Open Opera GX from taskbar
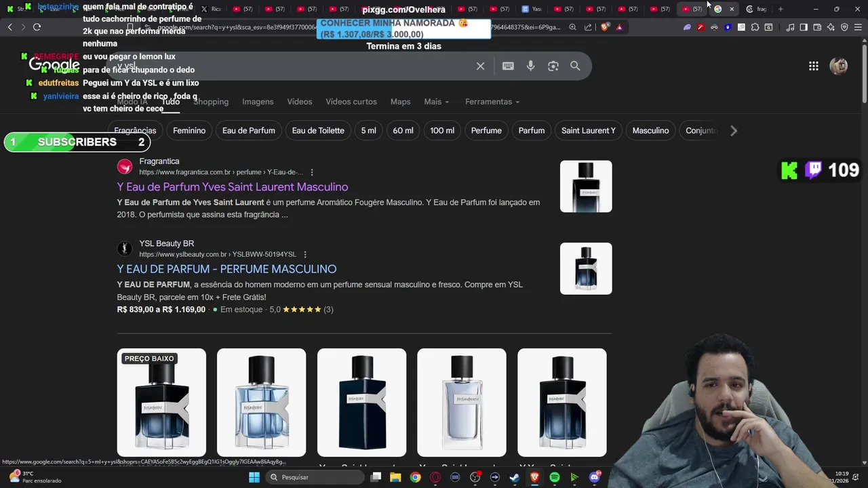Screen dimensions: 868x488 pyautogui.click(x=435, y=477)
